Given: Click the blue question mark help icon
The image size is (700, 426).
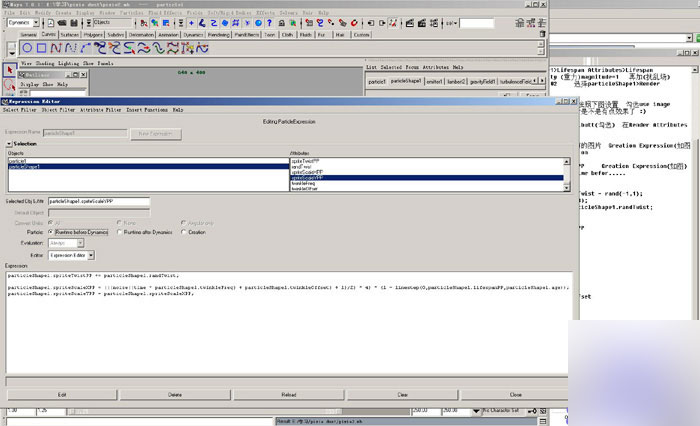Looking at the screenshot, I should [x=269, y=23].
